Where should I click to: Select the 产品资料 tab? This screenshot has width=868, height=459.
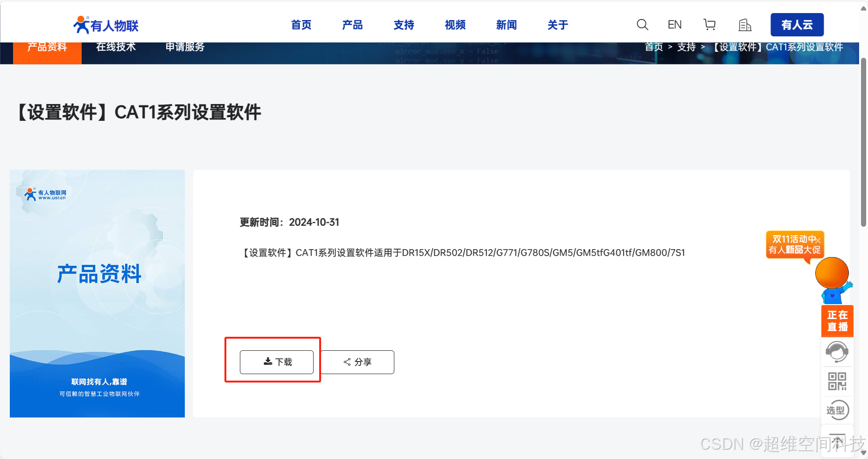47,53
